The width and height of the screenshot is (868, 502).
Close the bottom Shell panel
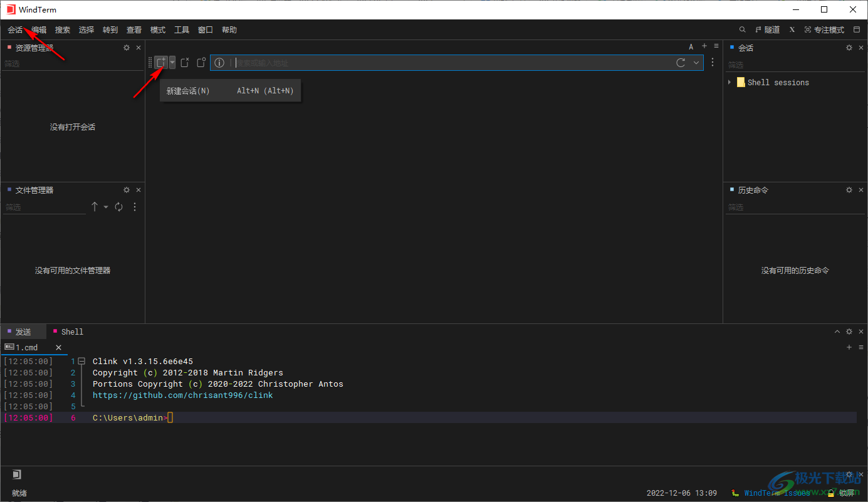tap(861, 332)
